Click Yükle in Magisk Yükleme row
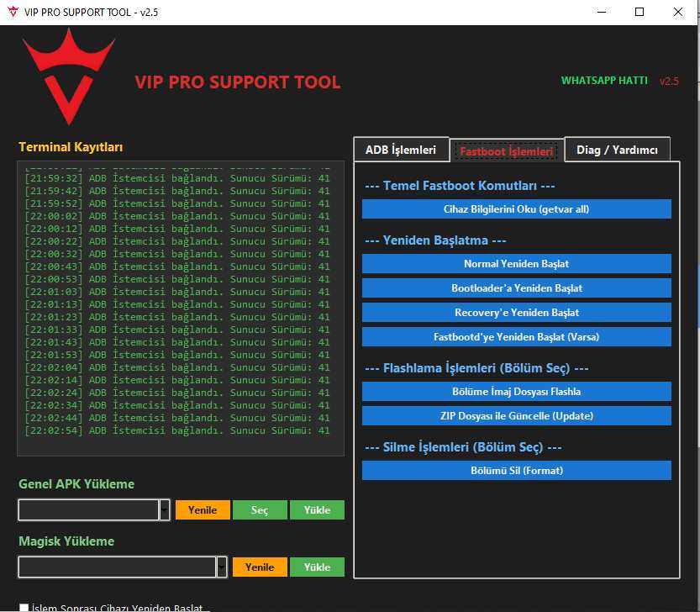Screen dimensions: 700x612 click(317, 567)
